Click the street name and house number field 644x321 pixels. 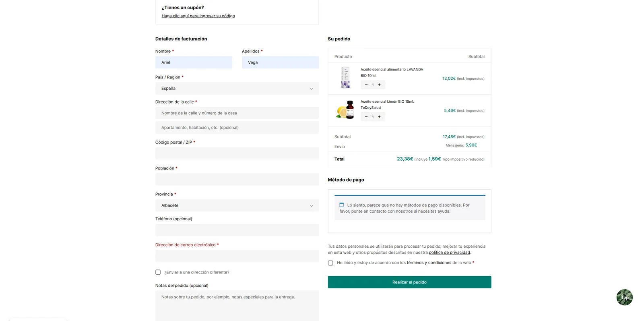[237, 113]
